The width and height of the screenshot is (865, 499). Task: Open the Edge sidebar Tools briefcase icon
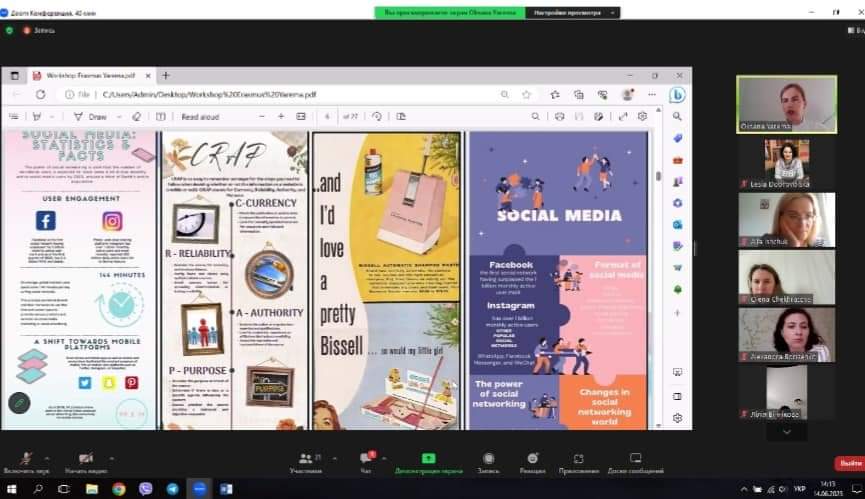click(x=677, y=160)
